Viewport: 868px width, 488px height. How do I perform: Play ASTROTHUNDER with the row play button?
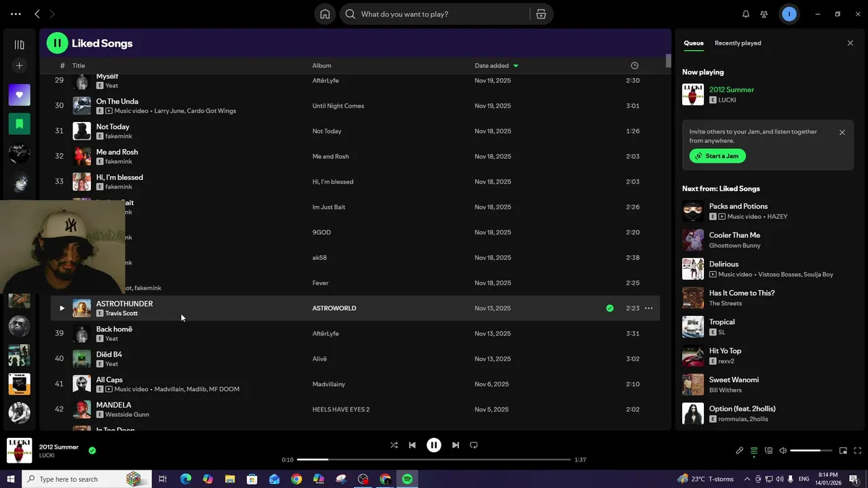61,308
